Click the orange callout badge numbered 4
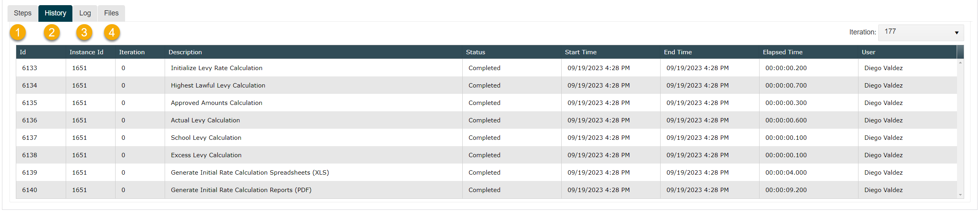The height and width of the screenshot is (217, 980). tap(112, 32)
